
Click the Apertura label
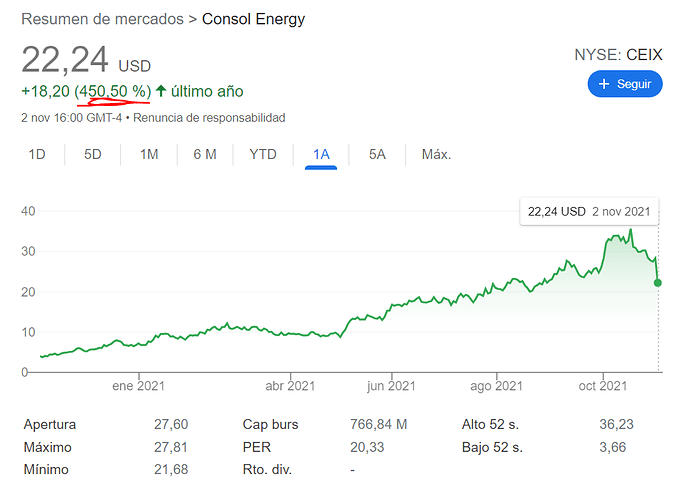[50, 424]
